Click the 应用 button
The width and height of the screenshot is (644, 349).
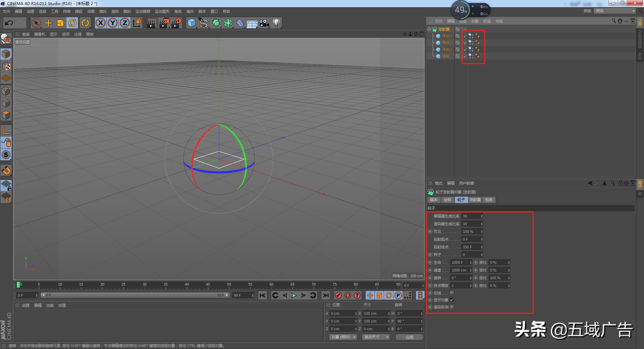(x=409, y=337)
